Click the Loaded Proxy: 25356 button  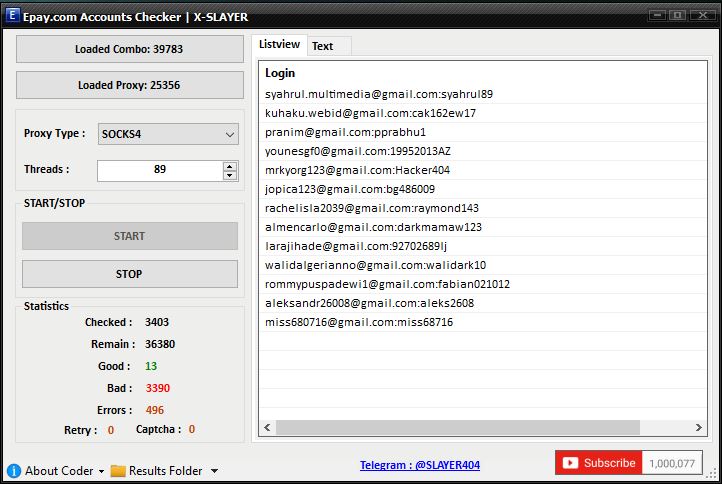pyautogui.click(x=130, y=85)
